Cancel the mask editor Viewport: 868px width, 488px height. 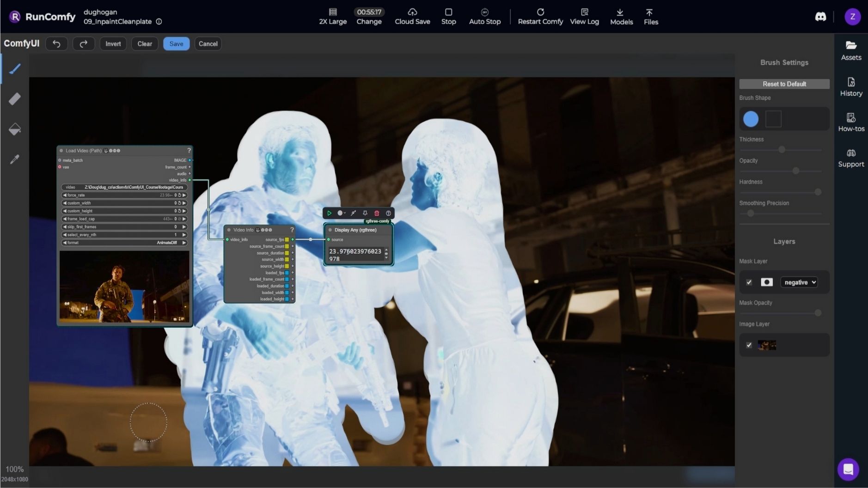tap(208, 43)
